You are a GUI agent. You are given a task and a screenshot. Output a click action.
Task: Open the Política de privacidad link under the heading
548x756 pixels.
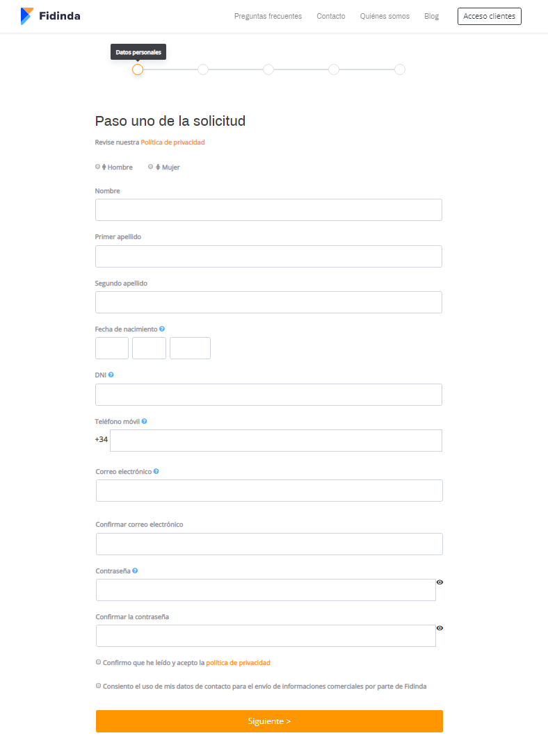click(172, 142)
